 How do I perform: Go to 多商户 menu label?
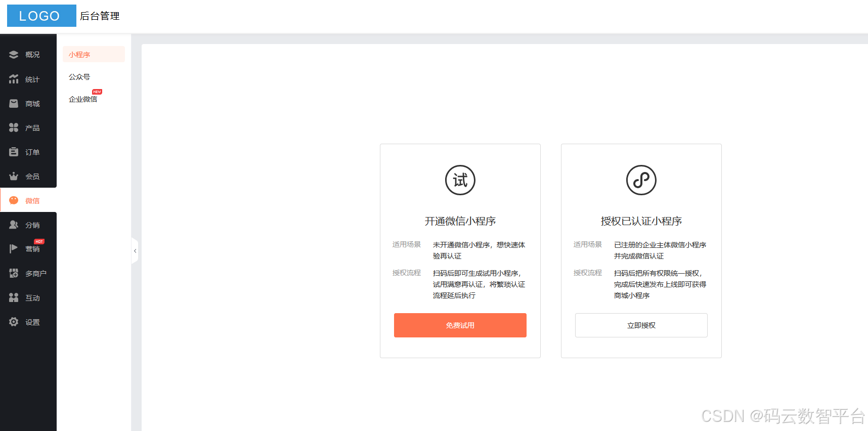pyautogui.click(x=36, y=274)
